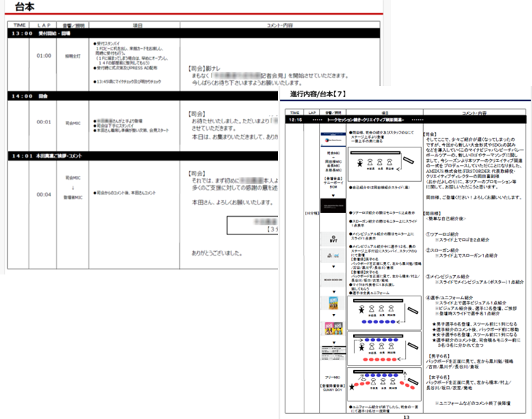
Task: Click the 01:00 LAP cell
Action: [x=44, y=55]
